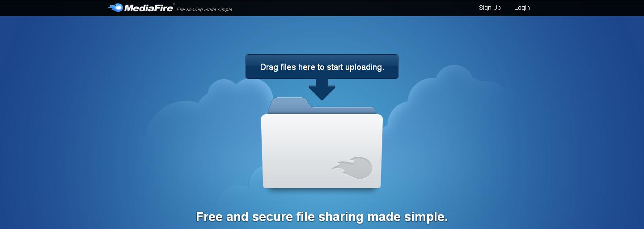Click the registered trademark symbol beside MediaFire
This screenshot has height=229, width=644.
coord(174,4)
